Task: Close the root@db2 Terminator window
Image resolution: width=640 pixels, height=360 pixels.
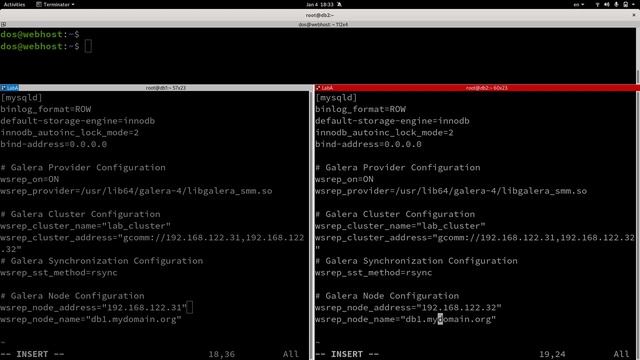Action: [634, 15]
